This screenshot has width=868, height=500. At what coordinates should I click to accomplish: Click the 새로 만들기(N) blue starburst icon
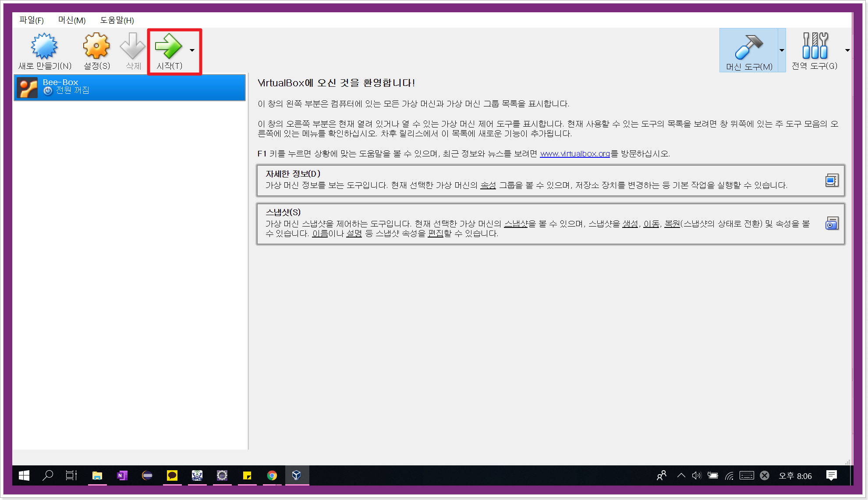point(44,46)
